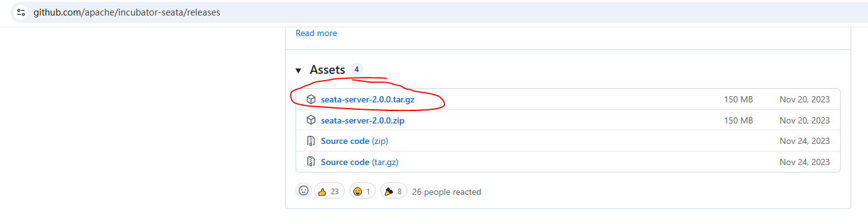Image resolution: width=868 pixels, height=224 pixels.
Task: Click the package icon beside seata-server-2.0.0.tar.gz
Action: click(x=311, y=99)
